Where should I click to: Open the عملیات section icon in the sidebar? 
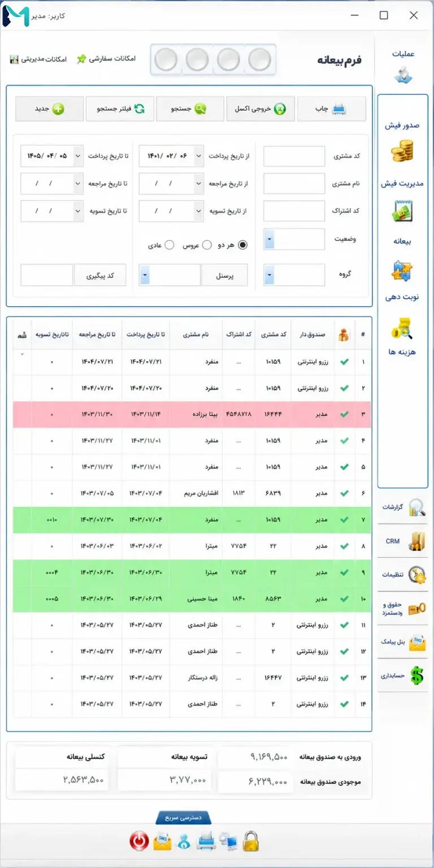(x=403, y=75)
